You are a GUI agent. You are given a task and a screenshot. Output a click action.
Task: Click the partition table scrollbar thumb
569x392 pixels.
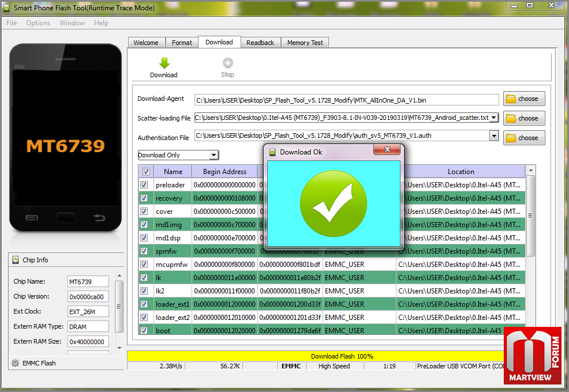click(x=530, y=216)
